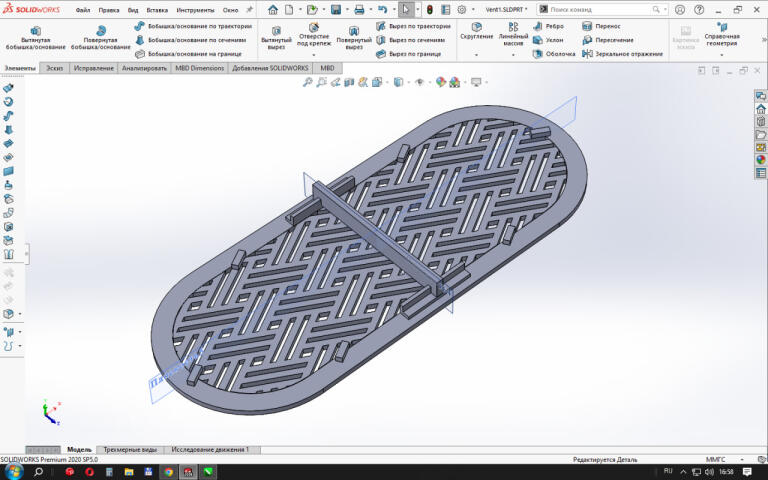The image size is (768, 480).
Task: Switch to the Анализировать tab
Action: [x=144, y=68]
